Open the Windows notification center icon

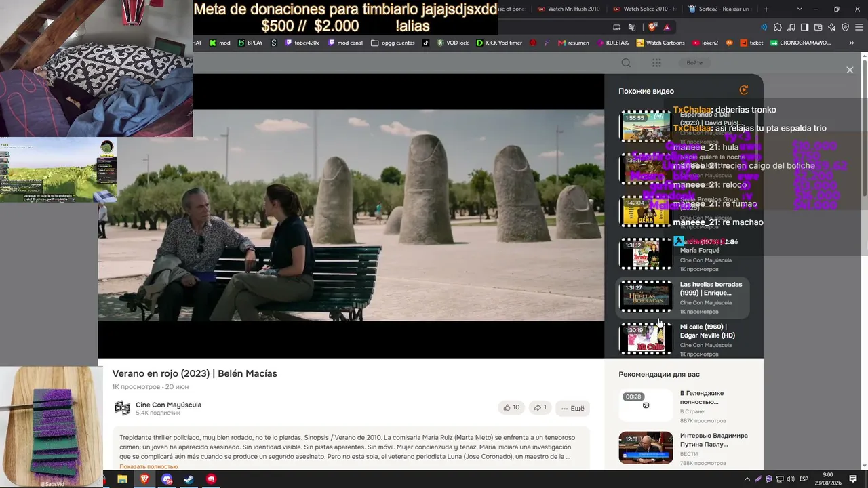coord(853,479)
